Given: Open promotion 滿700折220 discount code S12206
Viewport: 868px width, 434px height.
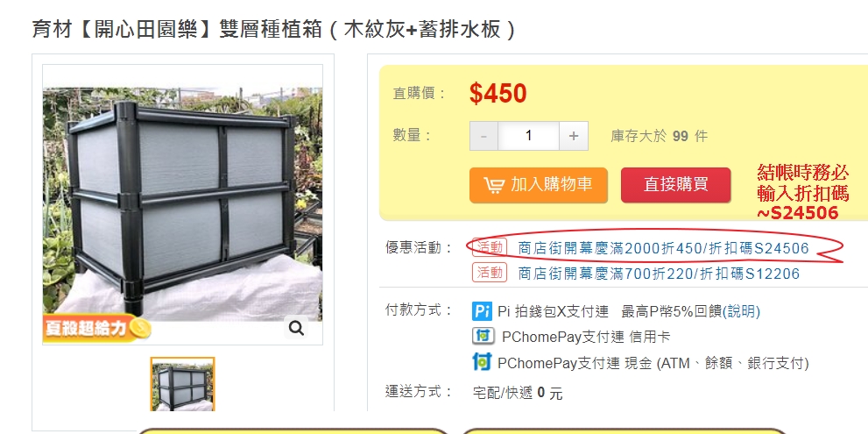Looking at the screenshot, I should (x=659, y=273).
